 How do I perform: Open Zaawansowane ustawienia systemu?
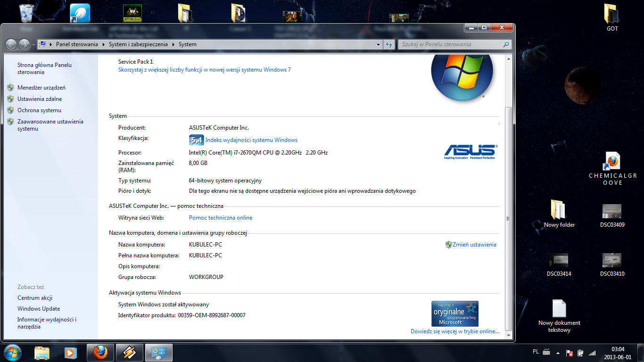[x=50, y=125]
